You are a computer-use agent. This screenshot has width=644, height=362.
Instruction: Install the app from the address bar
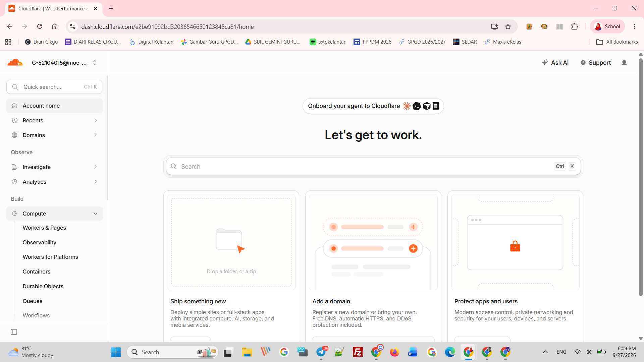click(494, 26)
